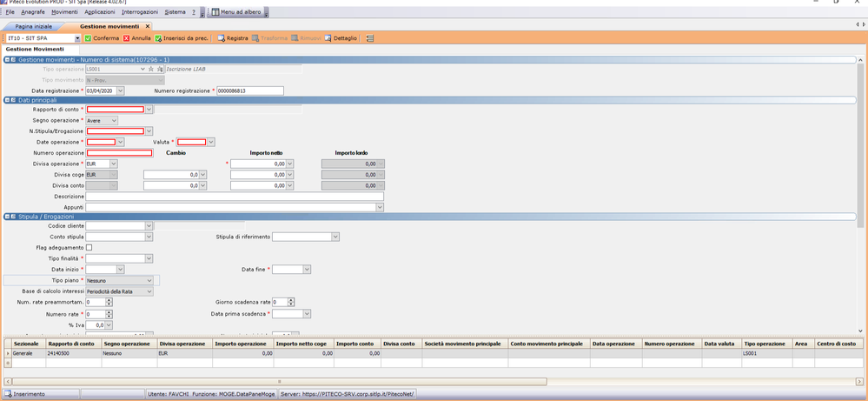Open the Rapporto di conto dropdown
The height and width of the screenshot is (401, 868).
(x=149, y=109)
